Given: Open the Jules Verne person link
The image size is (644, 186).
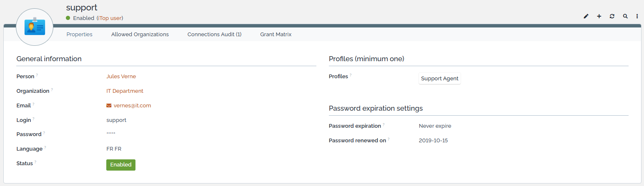Looking at the screenshot, I should 121,77.
